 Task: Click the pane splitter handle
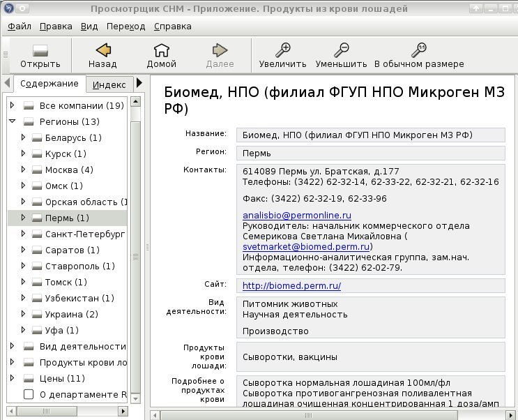click(x=147, y=247)
